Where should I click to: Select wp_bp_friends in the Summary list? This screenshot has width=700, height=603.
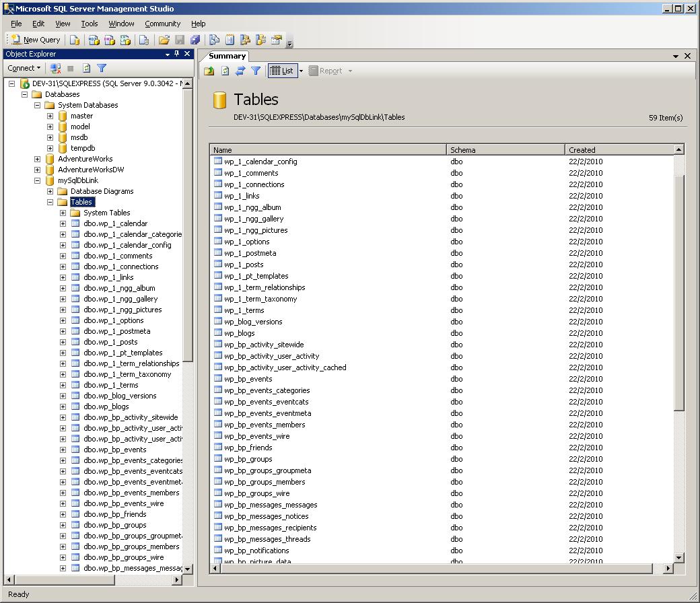[442, 448]
